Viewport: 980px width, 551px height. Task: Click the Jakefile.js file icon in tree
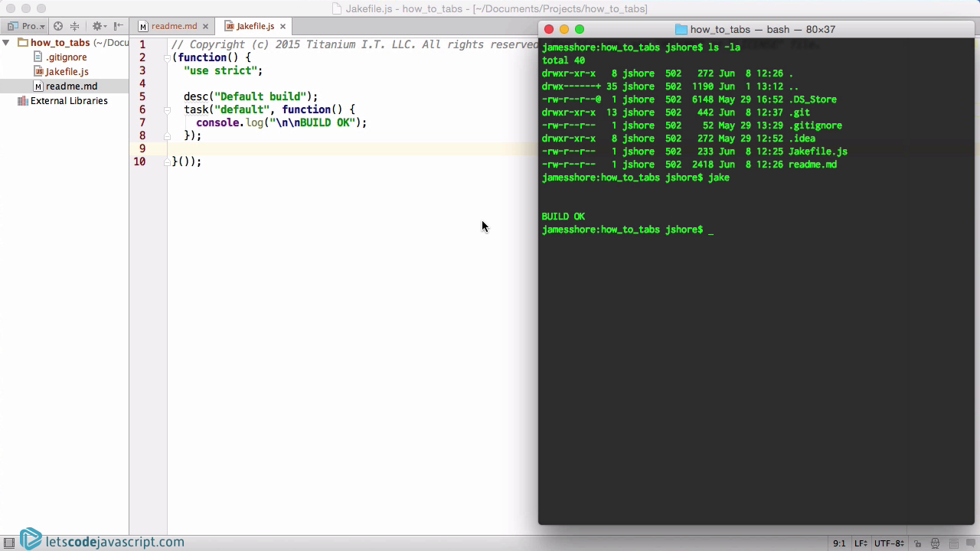pyautogui.click(x=38, y=72)
